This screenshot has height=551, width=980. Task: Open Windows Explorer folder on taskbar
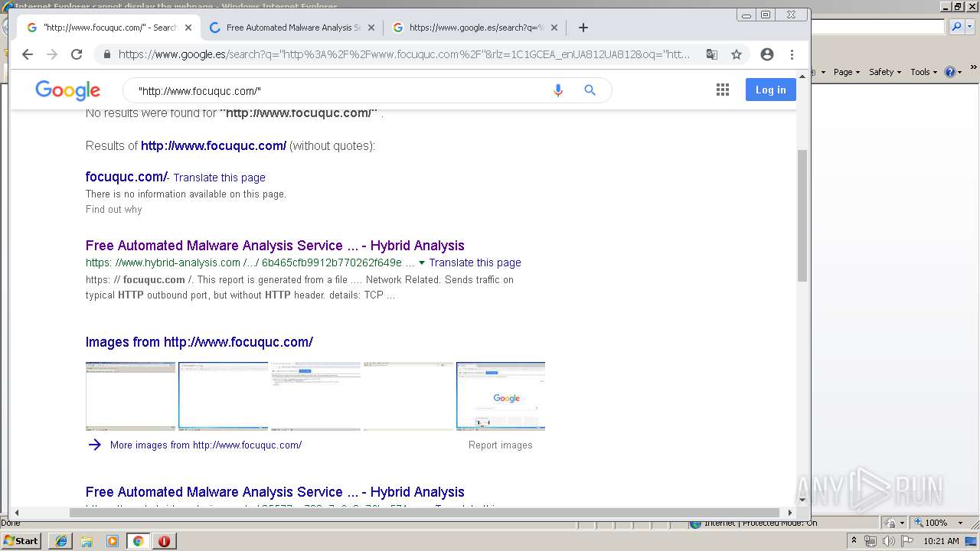tap(87, 541)
